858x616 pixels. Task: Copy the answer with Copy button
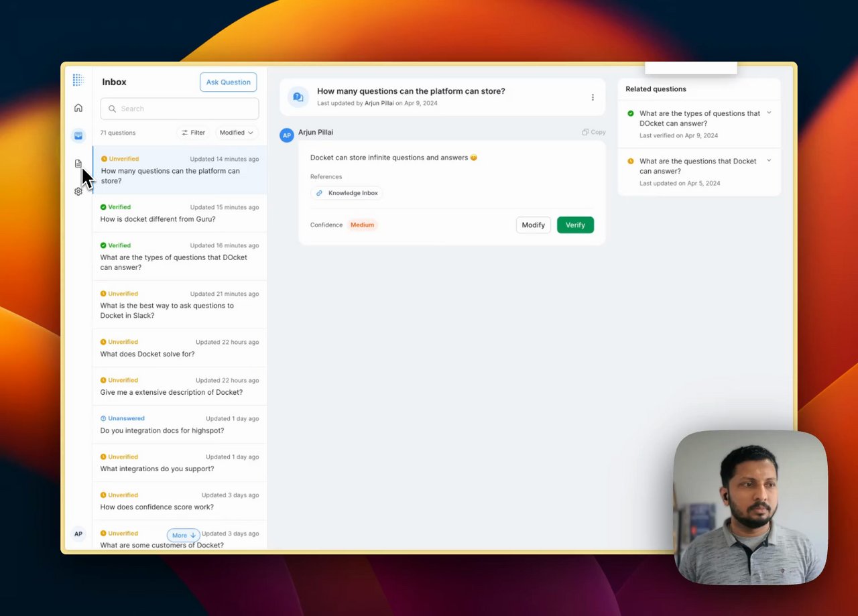pos(594,132)
